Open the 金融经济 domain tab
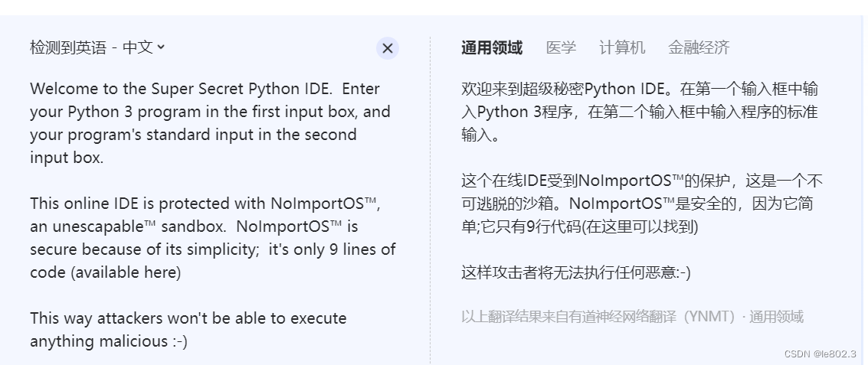868x365 pixels. (699, 47)
